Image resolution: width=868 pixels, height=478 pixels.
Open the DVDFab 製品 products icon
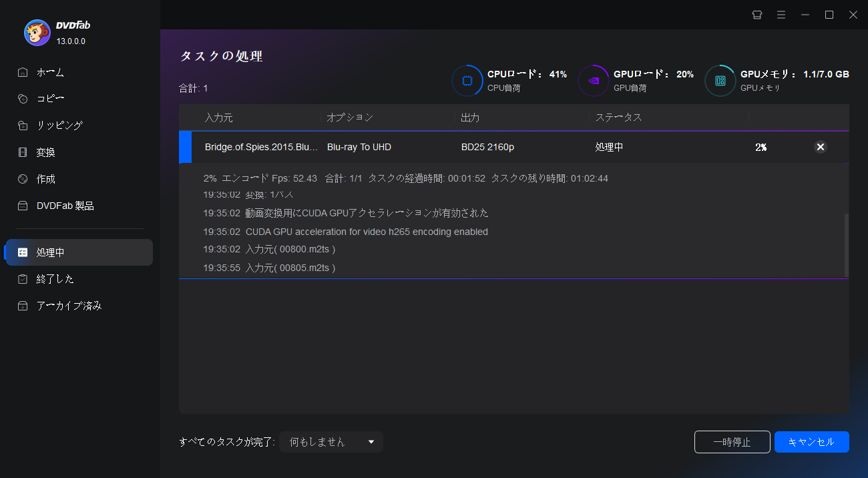23,206
